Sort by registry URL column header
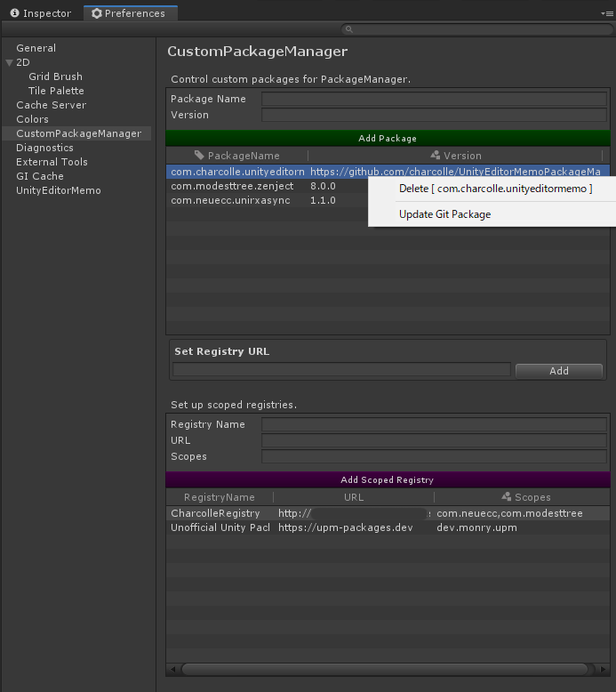 point(354,497)
